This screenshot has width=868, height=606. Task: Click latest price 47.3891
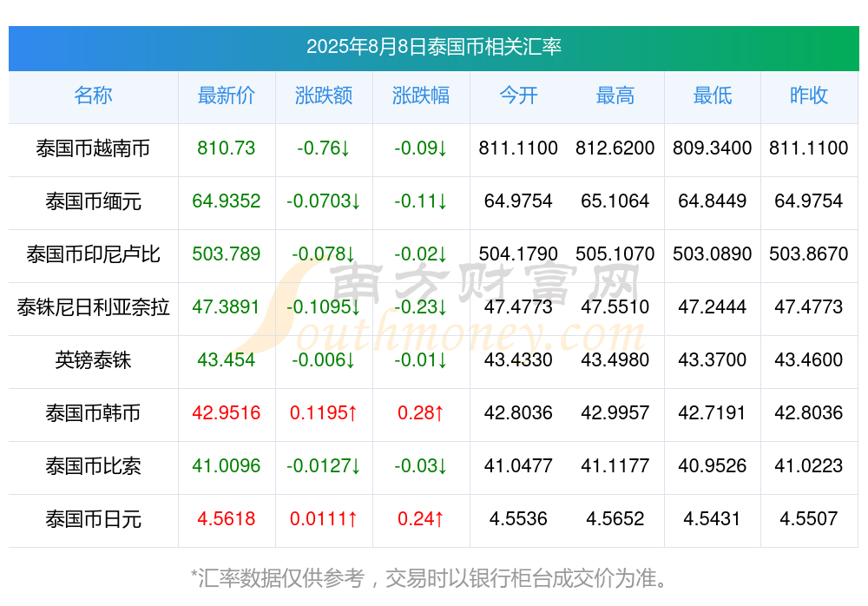pyautogui.click(x=227, y=306)
